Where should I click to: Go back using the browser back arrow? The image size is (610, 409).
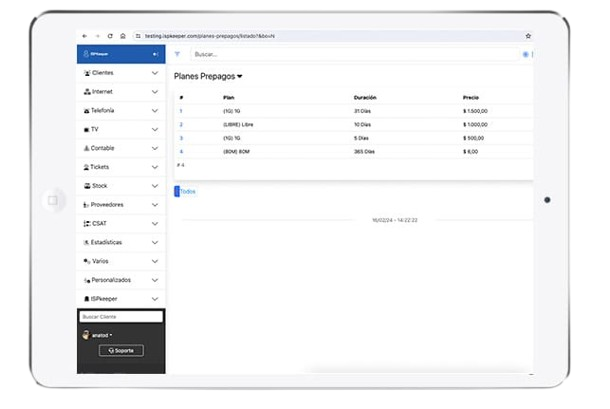(x=85, y=36)
